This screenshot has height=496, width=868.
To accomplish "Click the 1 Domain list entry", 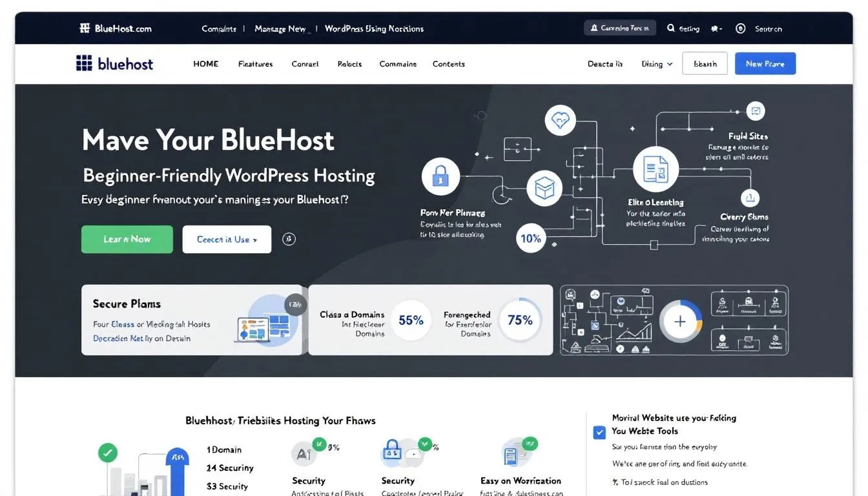I will coord(224,449).
